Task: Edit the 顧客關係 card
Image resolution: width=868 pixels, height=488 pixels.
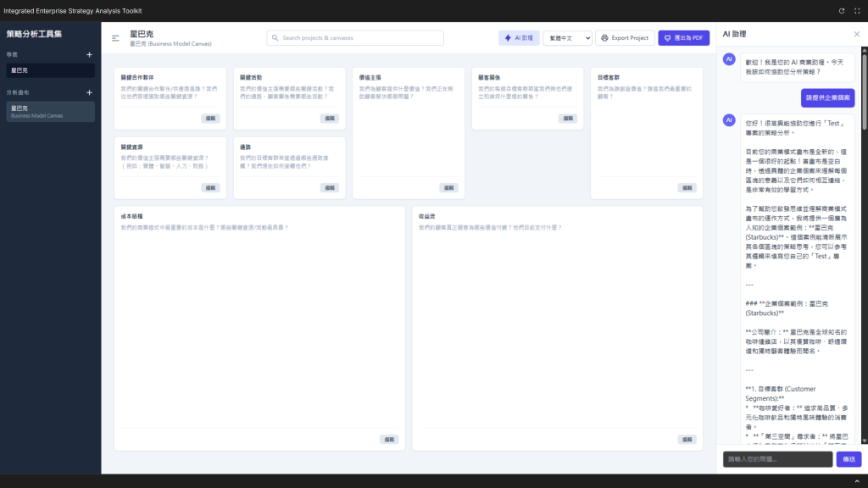Action: click(x=568, y=119)
